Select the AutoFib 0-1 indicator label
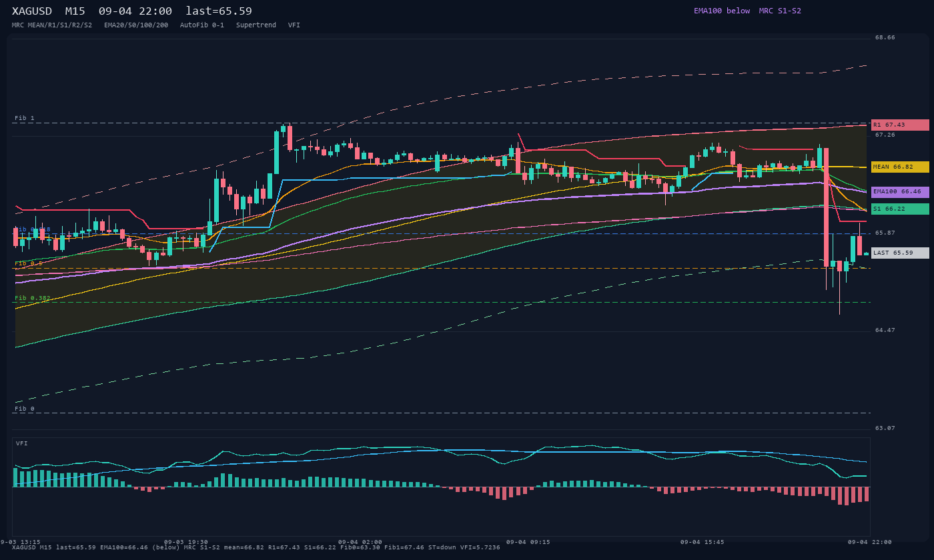Image resolution: width=934 pixels, height=560 pixels. click(202, 25)
